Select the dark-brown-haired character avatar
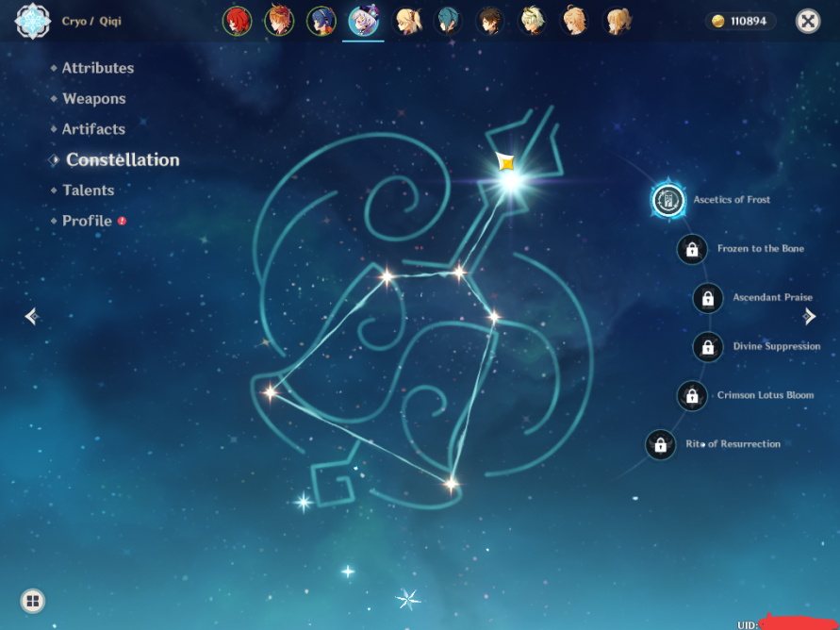The width and height of the screenshot is (840, 630). tap(490, 22)
